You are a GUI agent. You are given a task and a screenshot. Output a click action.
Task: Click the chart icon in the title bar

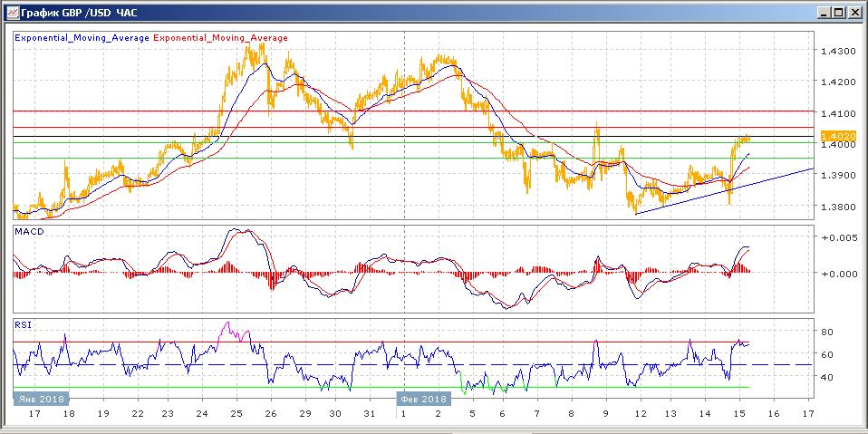pyautogui.click(x=11, y=12)
